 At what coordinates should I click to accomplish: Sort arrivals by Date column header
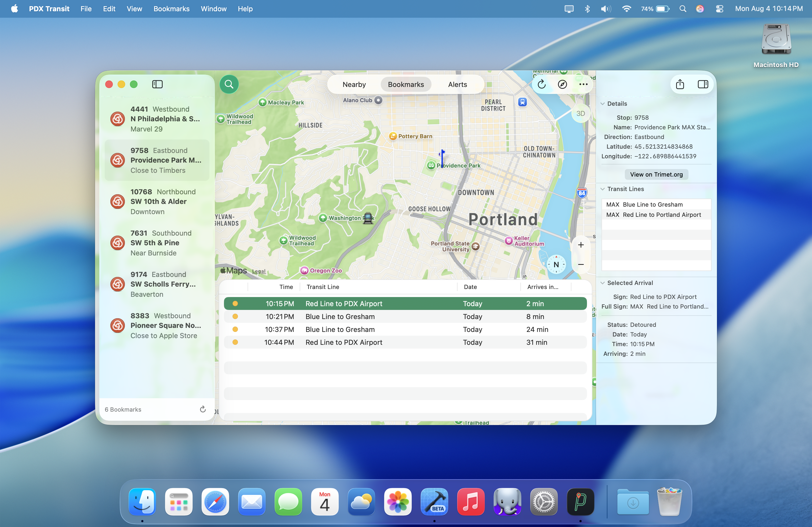coord(489,287)
